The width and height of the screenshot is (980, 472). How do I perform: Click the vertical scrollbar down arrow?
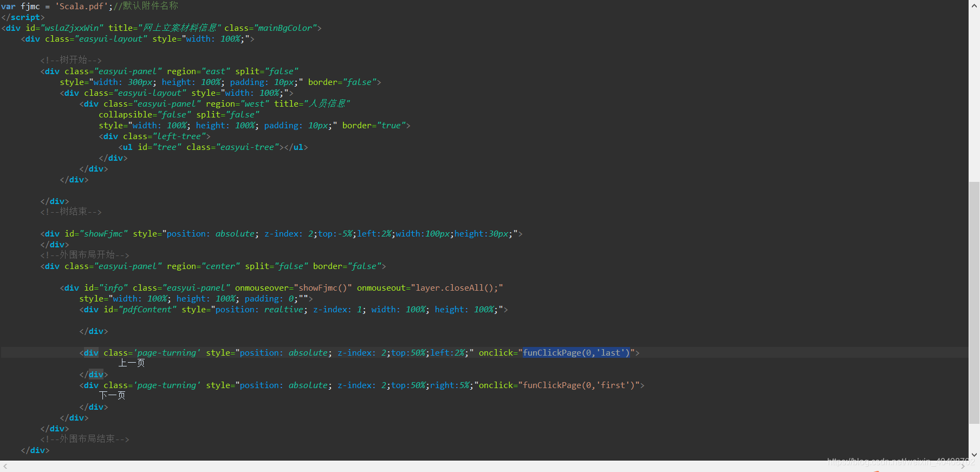975,455
